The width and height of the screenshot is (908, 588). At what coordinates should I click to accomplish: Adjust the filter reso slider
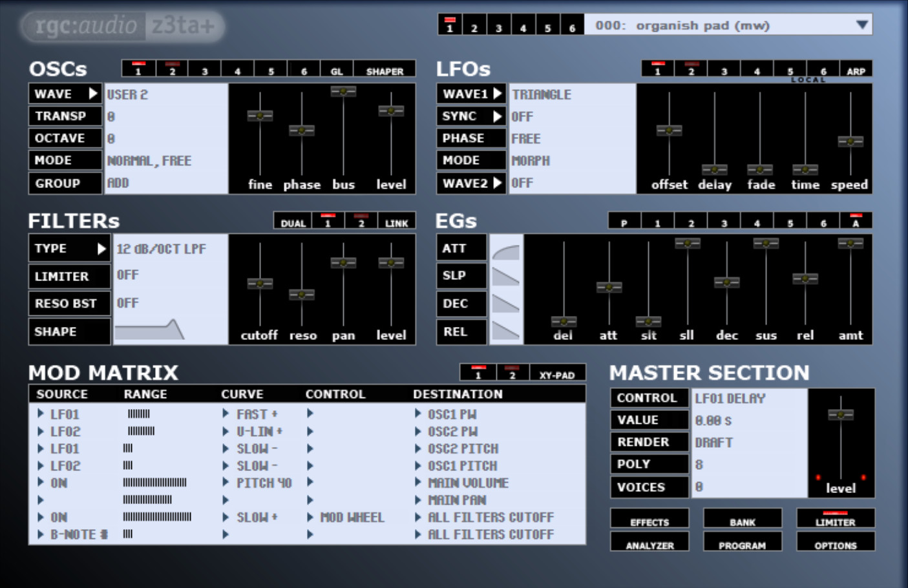(x=302, y=295)
